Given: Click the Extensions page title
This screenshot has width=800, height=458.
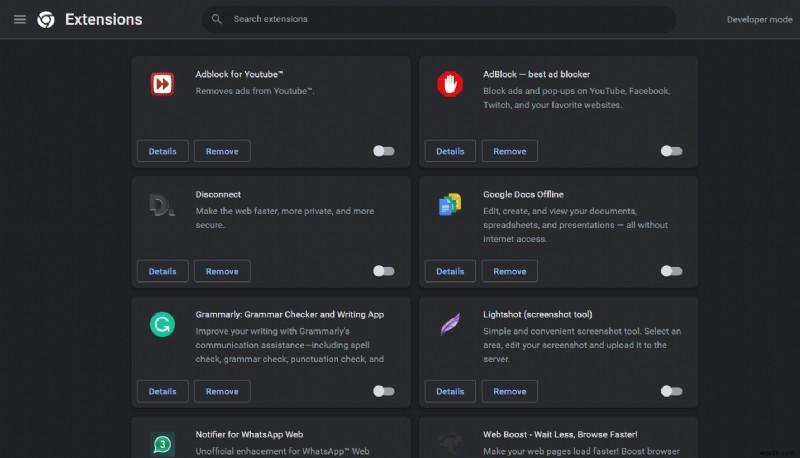Looking at the screenshot, I should pyautogui.click(x=104, y=19).
